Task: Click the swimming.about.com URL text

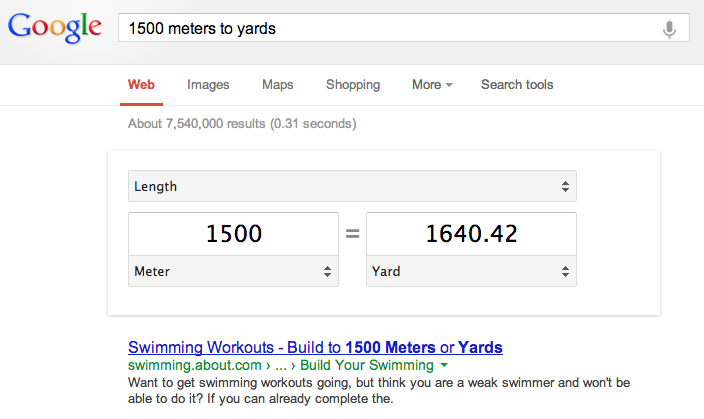Action: click(194, 365)
